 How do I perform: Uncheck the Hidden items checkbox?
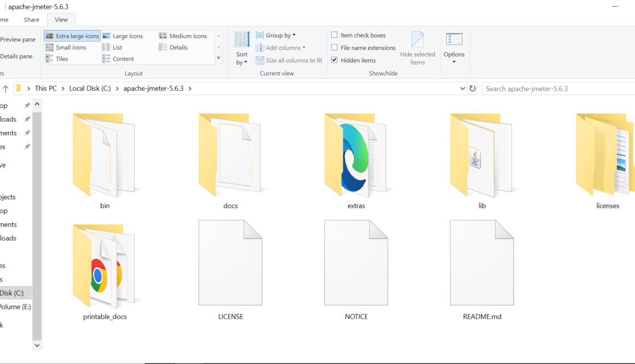coord(334,60)
